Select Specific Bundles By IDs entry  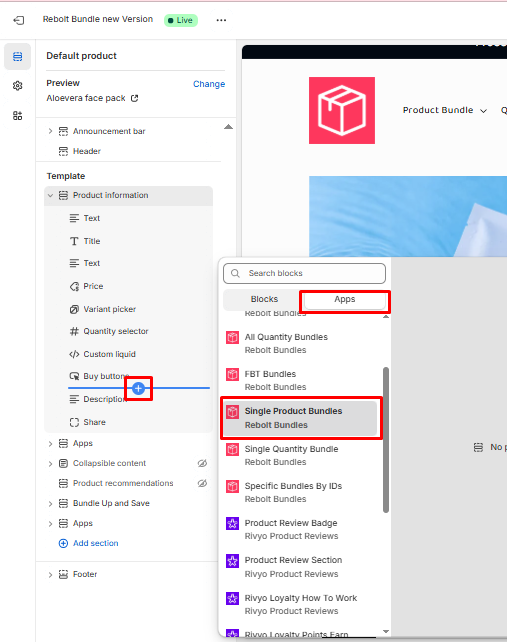300,493
